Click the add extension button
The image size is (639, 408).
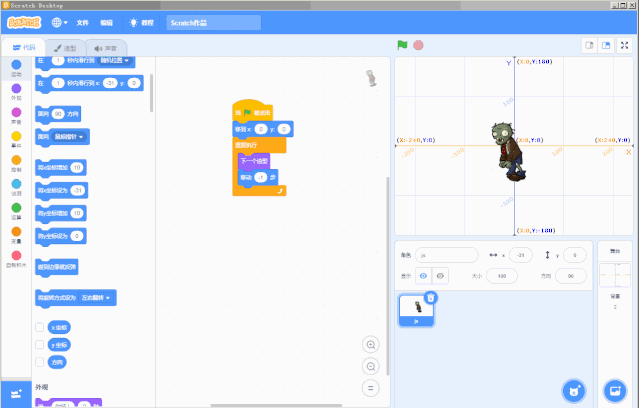[x=16, y=394]
